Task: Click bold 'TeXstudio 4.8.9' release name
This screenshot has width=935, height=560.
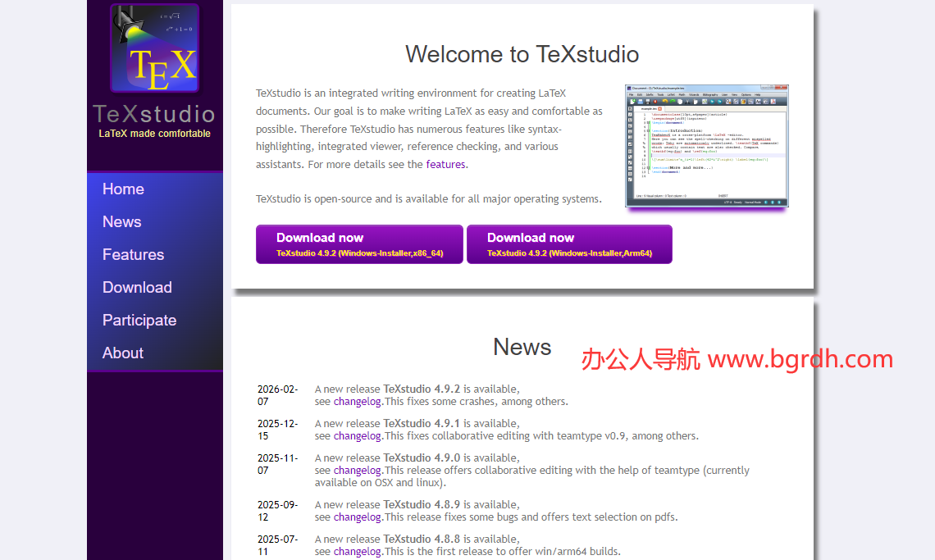Action: pyautogui.click(x=422, y=504)
